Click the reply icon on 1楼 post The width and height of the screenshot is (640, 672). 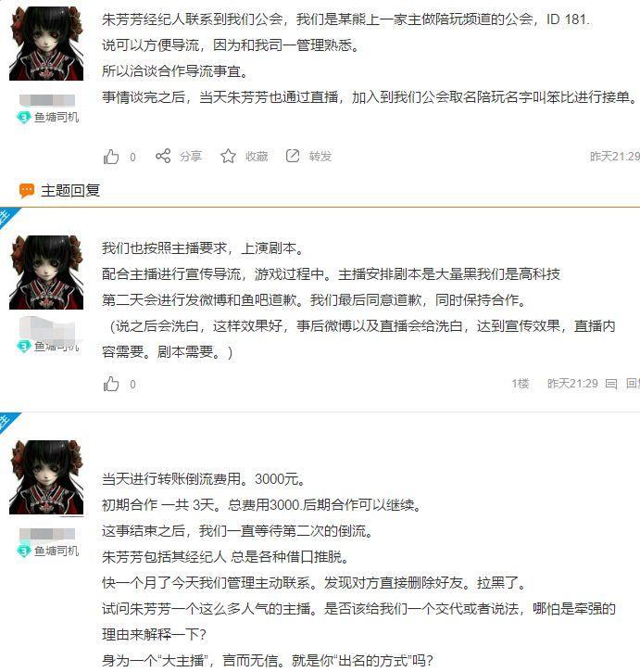pos(611,384)
